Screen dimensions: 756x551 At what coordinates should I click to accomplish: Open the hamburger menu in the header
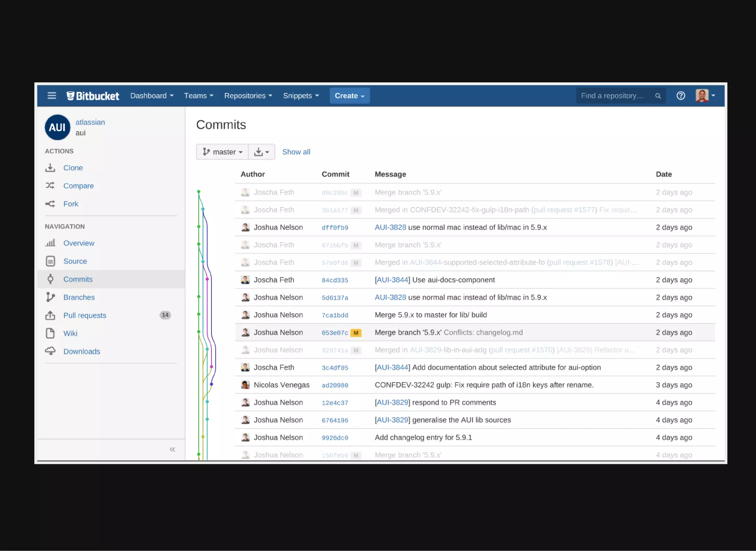[x=52, y=96]
